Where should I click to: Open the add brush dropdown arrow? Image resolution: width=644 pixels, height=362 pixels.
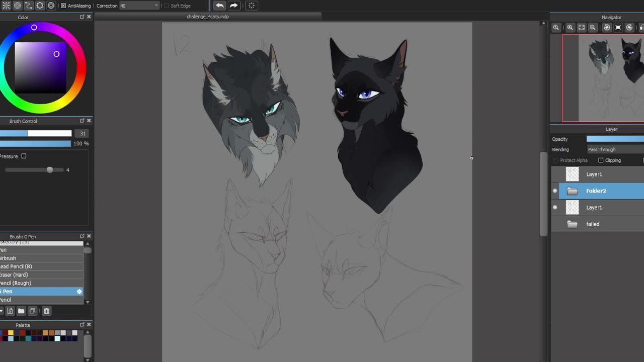2,311
